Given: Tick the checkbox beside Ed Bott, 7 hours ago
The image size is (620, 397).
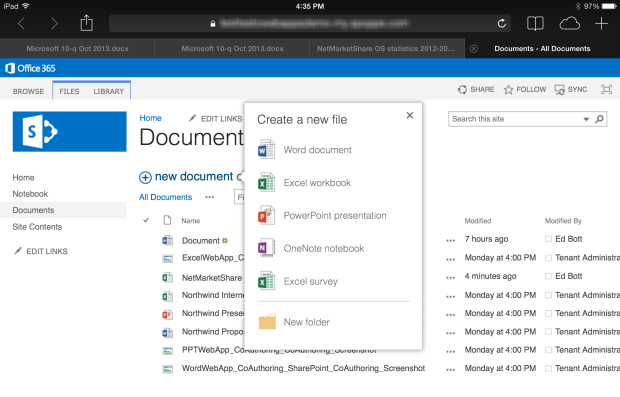Looking at the screenshot, I should (548, 239).
